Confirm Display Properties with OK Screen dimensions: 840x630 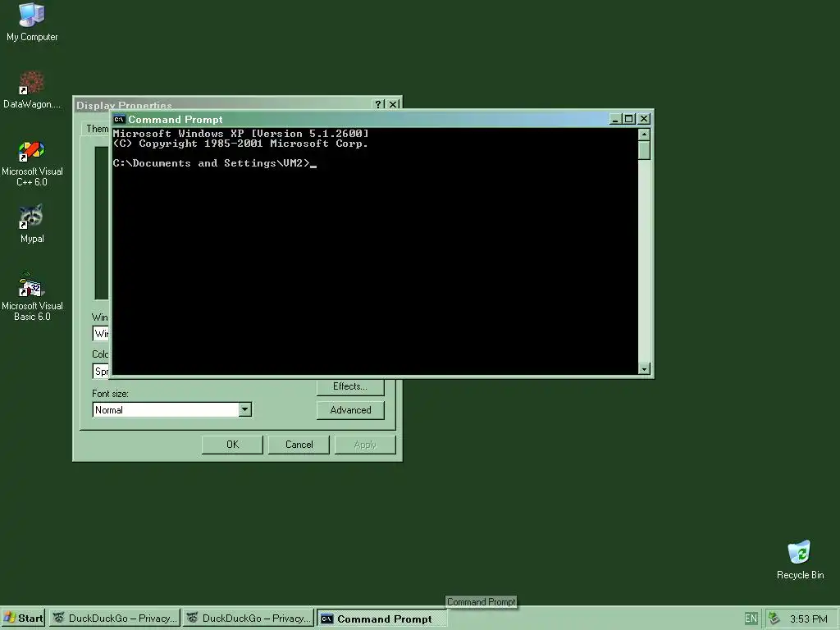(232, 445)
